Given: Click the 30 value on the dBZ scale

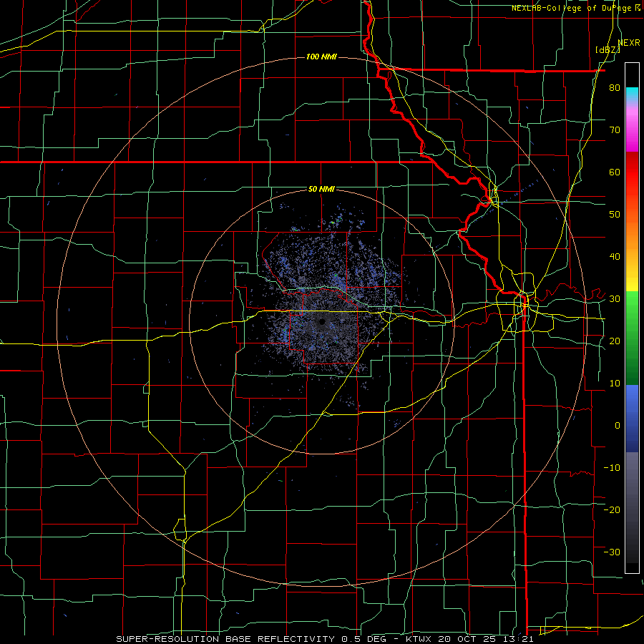Looking at the screenshot, I should coord(615,299).
